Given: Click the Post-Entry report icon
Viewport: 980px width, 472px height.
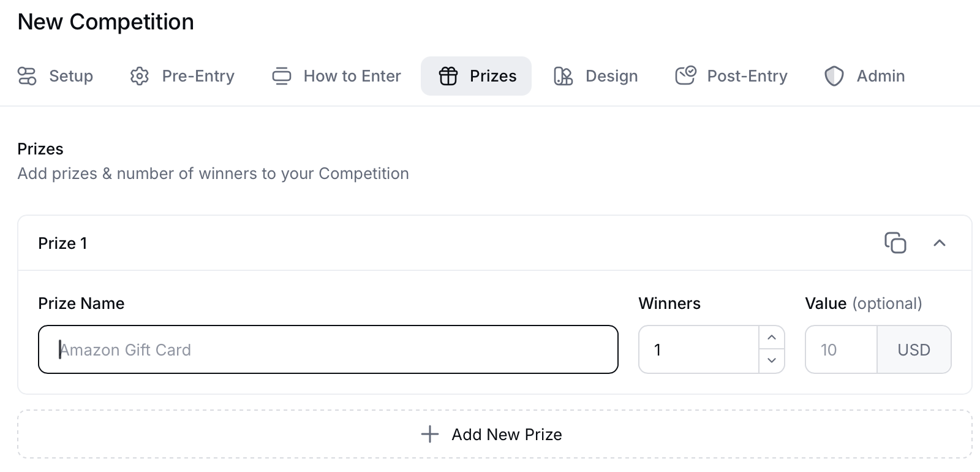Looking at the screenshot, I should pos(685,76).
